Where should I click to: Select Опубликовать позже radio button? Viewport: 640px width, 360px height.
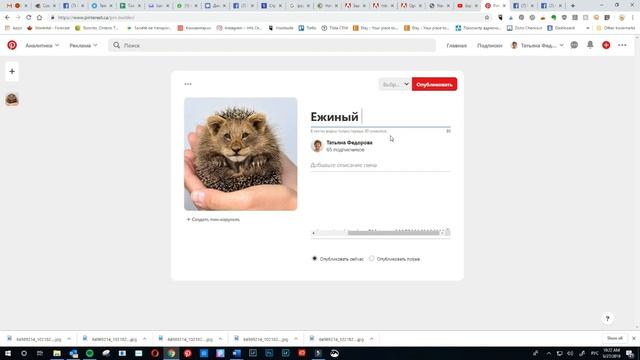click(x=371, y=258)
